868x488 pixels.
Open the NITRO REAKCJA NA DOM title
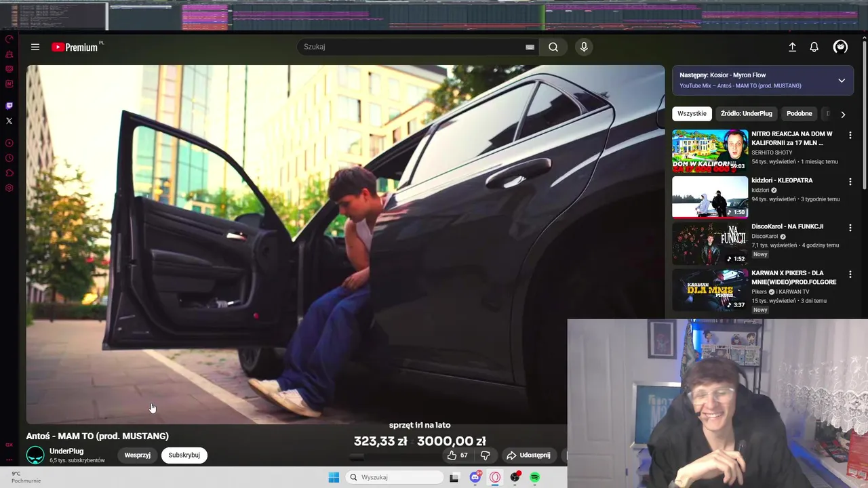click(791, 138)
